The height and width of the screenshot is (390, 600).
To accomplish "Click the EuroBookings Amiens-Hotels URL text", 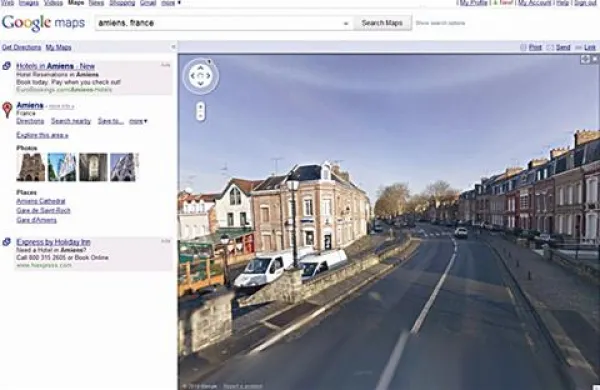I will click(x=64, y=90).
